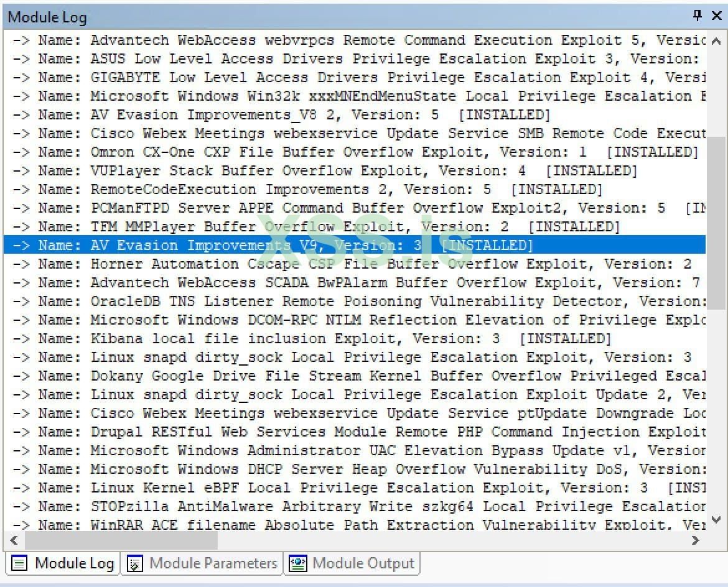Select the AV Evasion Improvements_V8 2 row
The image size is (728, 587).
[355, 114]
